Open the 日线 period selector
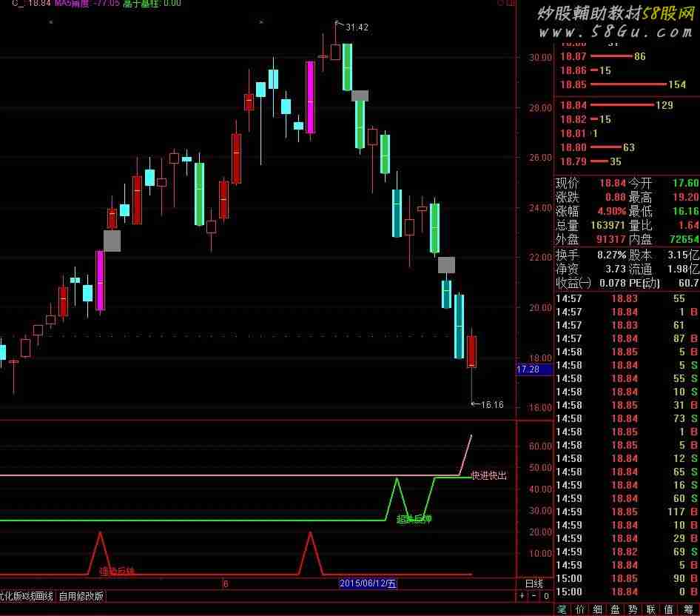The width and height of the screenshot is (700, 616). (534, 583)
